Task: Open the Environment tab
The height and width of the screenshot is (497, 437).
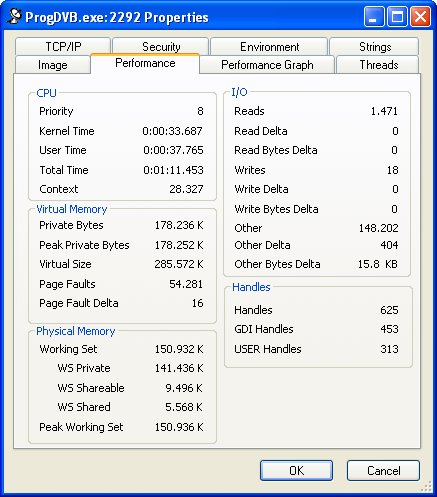Action: 269,46
